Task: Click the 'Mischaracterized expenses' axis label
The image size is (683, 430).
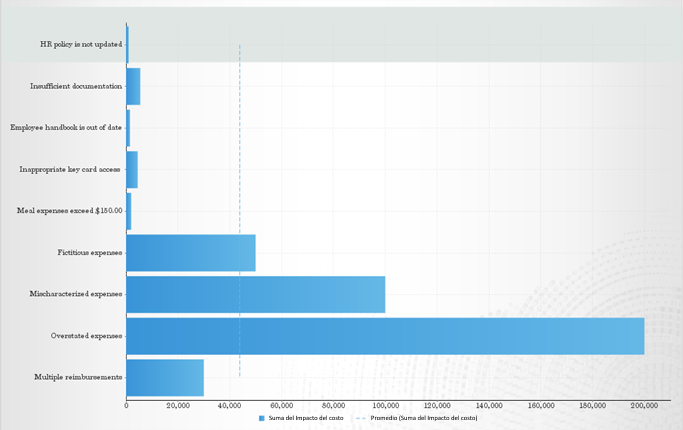Action: (x=76, y=294)
